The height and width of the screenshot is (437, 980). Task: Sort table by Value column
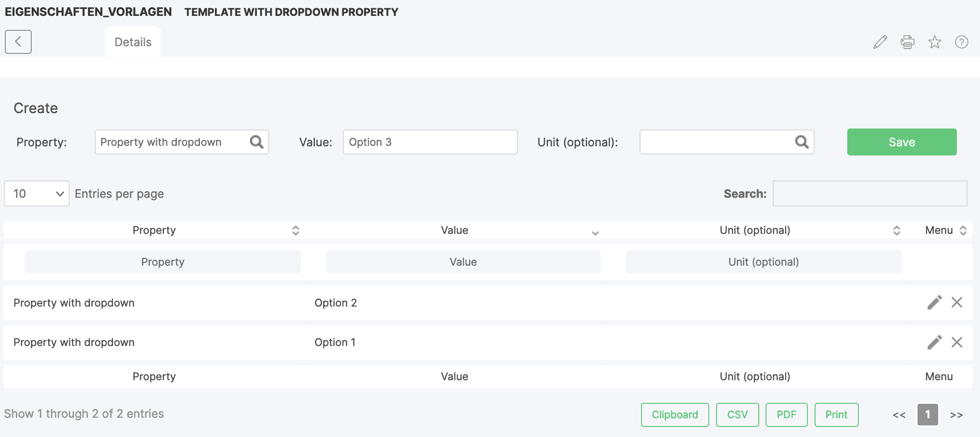(454, 230)
